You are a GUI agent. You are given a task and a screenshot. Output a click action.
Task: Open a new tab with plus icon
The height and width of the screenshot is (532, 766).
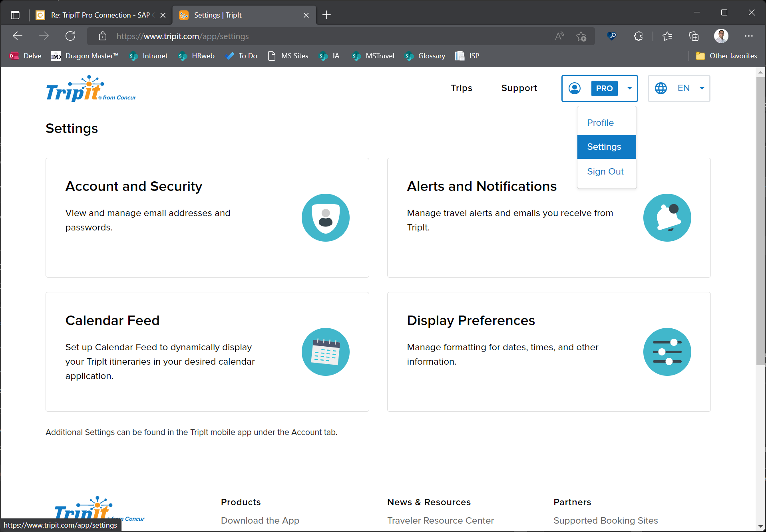pos(326,15)
